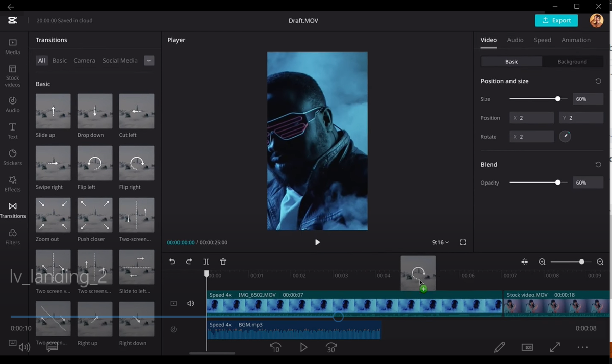Viewport: 612px width, 364px height.
Task: Redo the last edit
Action: (189, 262)
